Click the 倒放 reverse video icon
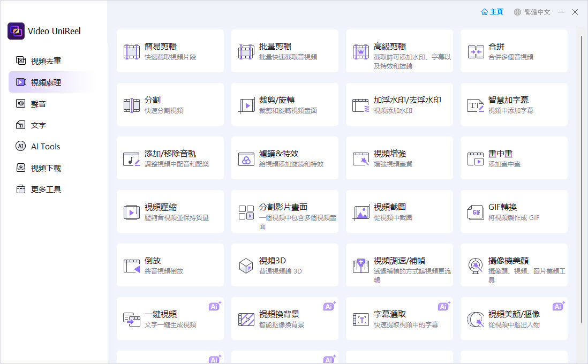 coord(132,266)
